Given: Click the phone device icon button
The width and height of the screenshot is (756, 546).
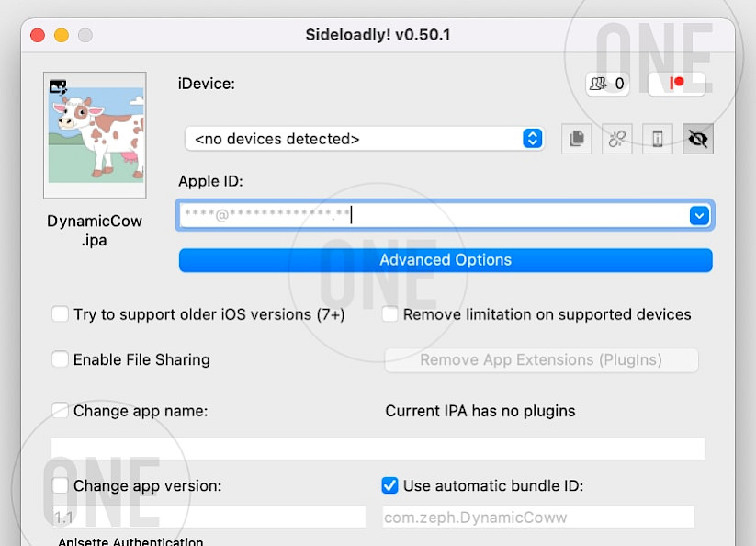Looking at the screenshot, I should (658, 139).
